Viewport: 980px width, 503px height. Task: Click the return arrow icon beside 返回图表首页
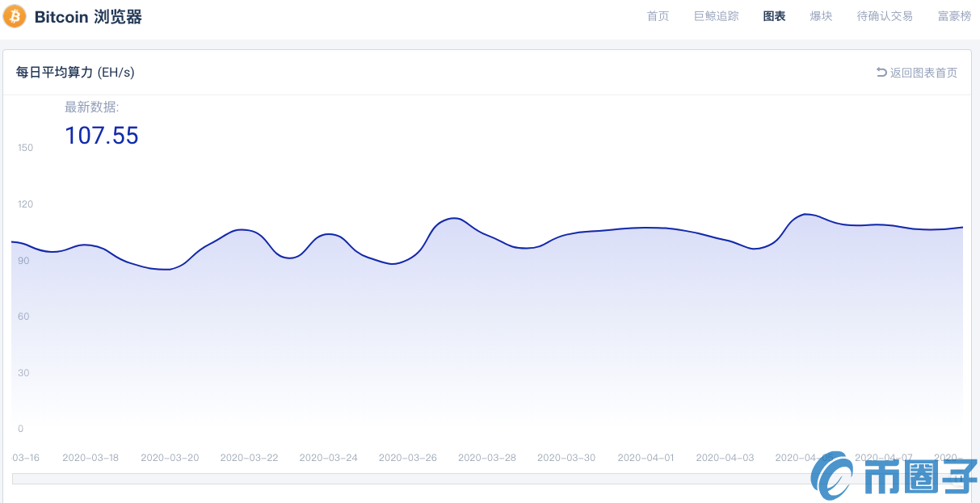(x=881, y=72)
